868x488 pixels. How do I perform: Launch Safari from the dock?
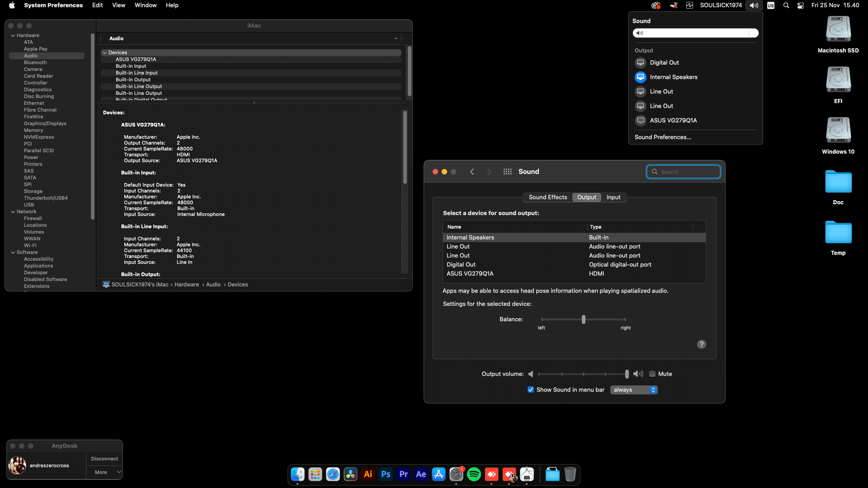[x=333, y=474]
